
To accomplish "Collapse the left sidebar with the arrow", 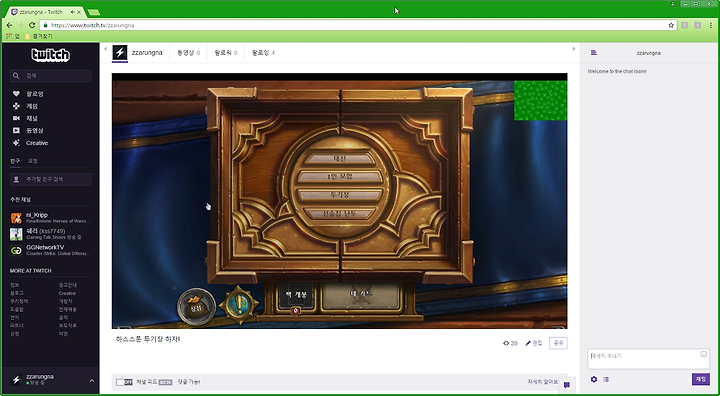I will 106,49.
